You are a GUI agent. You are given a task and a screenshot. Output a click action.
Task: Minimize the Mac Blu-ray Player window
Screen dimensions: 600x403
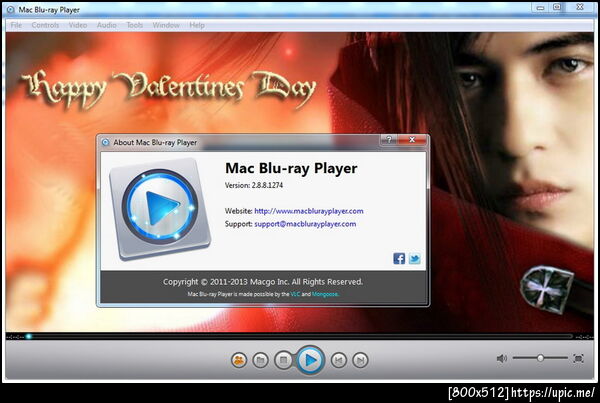coord(540,7)
